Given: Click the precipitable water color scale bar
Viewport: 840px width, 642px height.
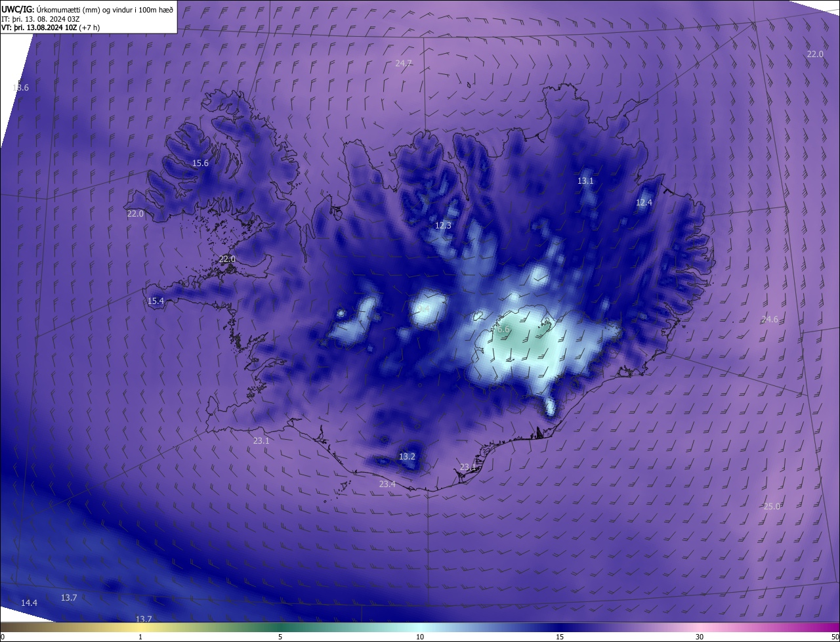Looking at the screenshot, I should (420, 627).
